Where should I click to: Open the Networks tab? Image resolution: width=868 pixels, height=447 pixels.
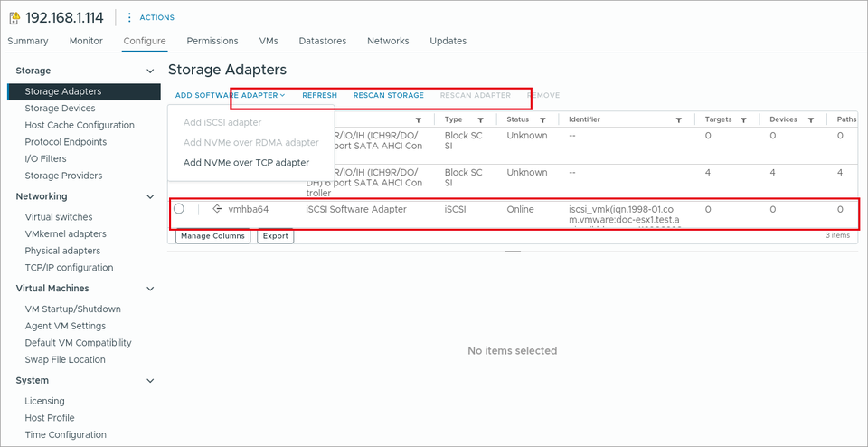[388, 41]
